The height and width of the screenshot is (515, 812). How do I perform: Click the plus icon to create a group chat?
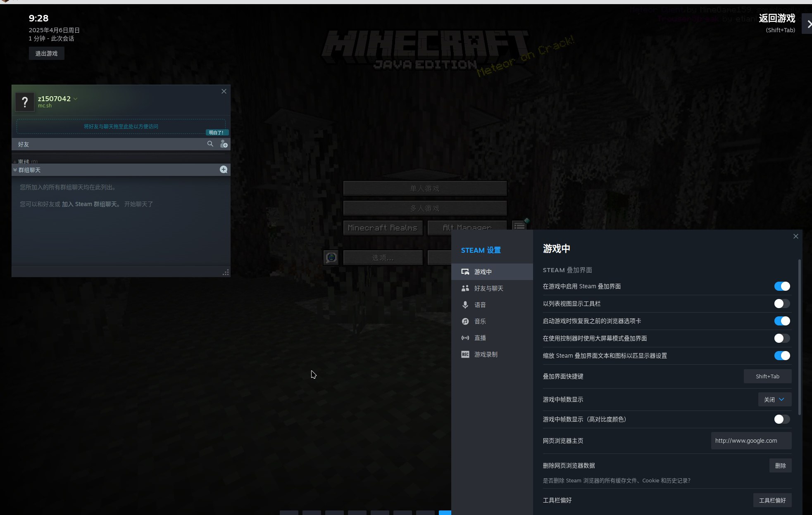[224, 170]
